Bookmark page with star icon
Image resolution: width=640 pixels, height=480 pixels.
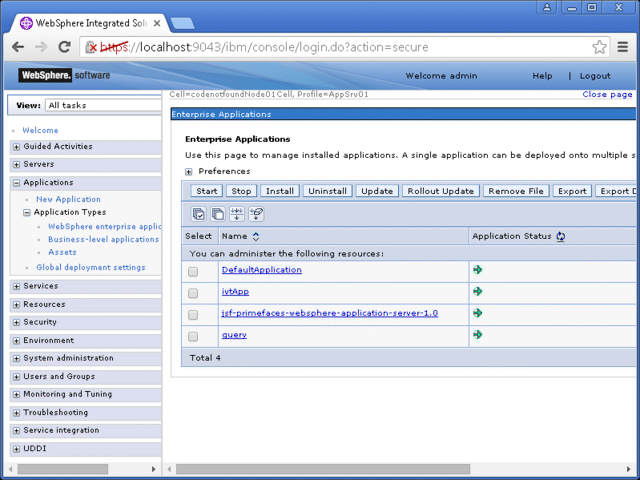coord(599,47)
